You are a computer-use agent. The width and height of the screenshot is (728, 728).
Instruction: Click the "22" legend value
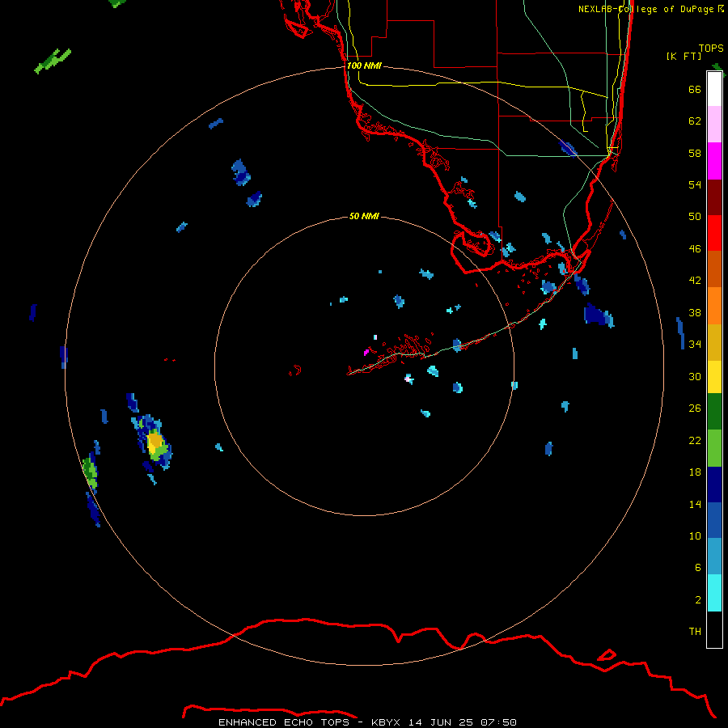point(695,440)
